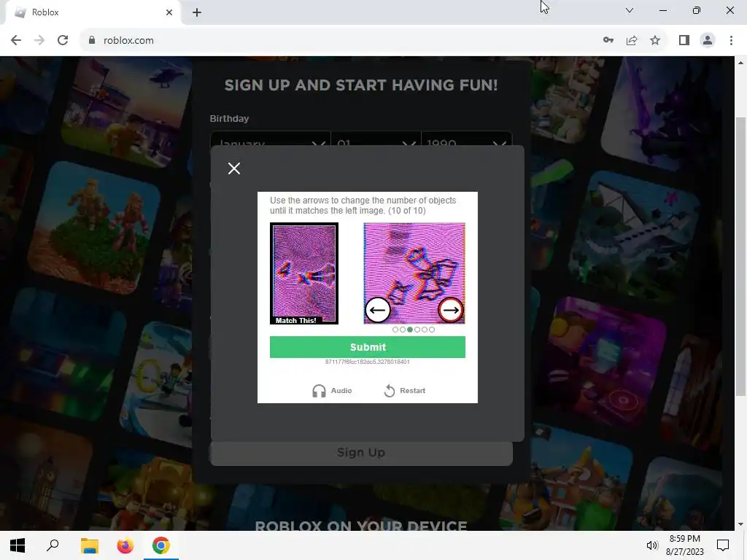Select the first pagination dot under the image
747x560 pixels.
pyautogui.click(x=395, y=330)
